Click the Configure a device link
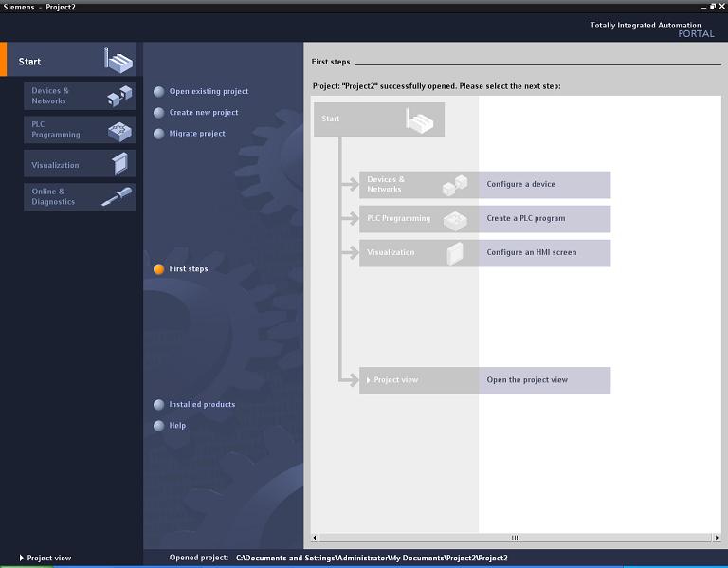Screen dimensions: 728x568 [520, 185]
